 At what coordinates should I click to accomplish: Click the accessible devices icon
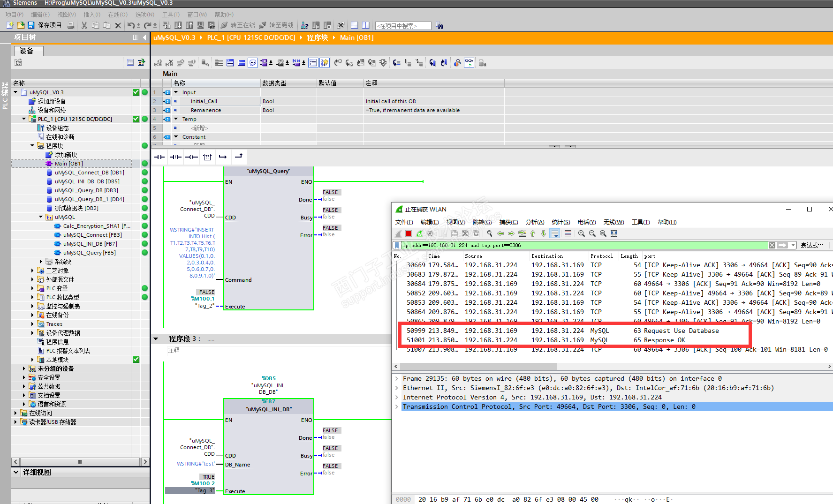coord(305,25)
